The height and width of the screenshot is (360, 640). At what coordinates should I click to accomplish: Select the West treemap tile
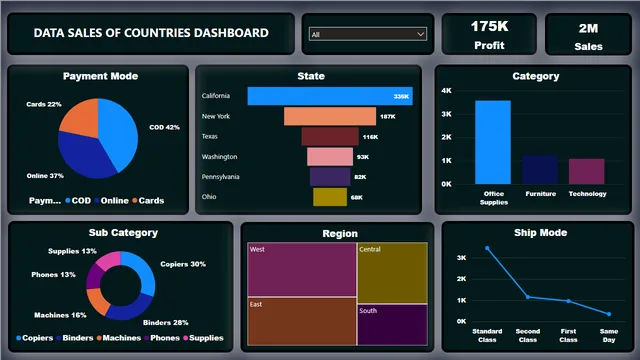click(302, 269)
